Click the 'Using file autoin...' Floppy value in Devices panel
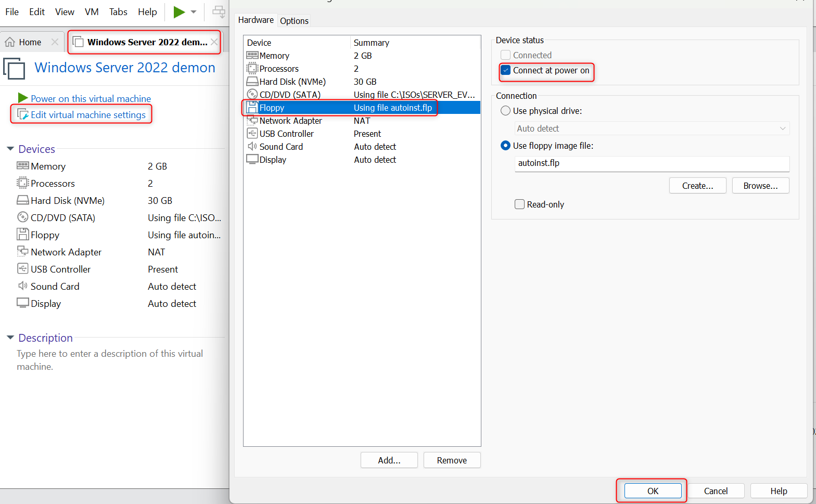 (x=184, y=235)
